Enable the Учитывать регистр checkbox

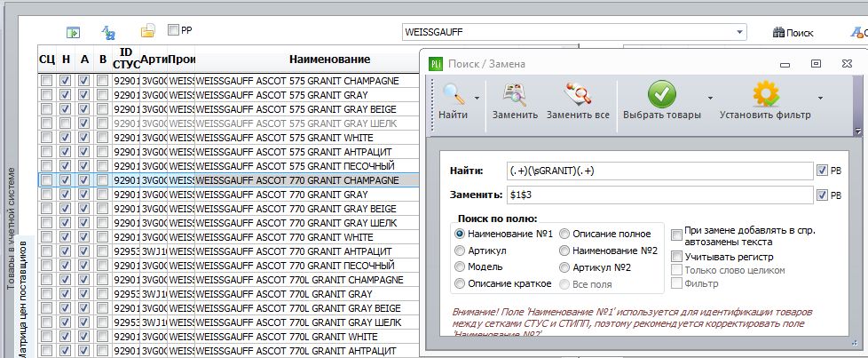click(x=676, y=257)
